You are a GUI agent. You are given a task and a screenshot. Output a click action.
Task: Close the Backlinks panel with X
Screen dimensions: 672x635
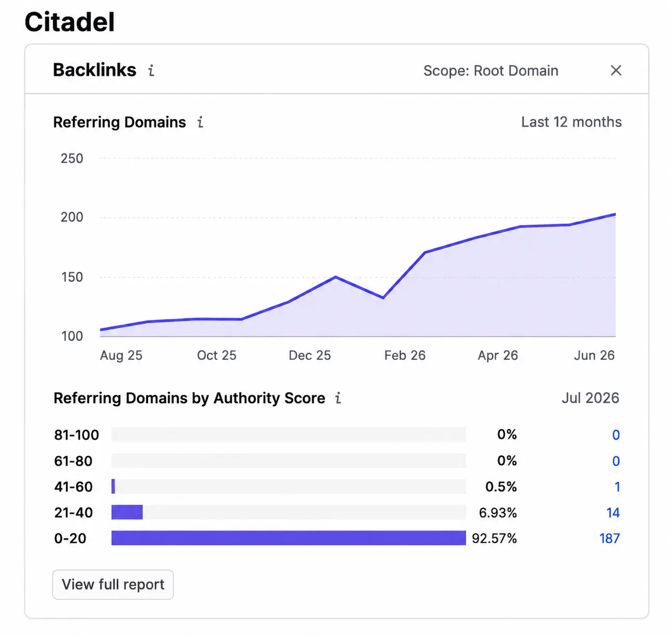(616, 70)
